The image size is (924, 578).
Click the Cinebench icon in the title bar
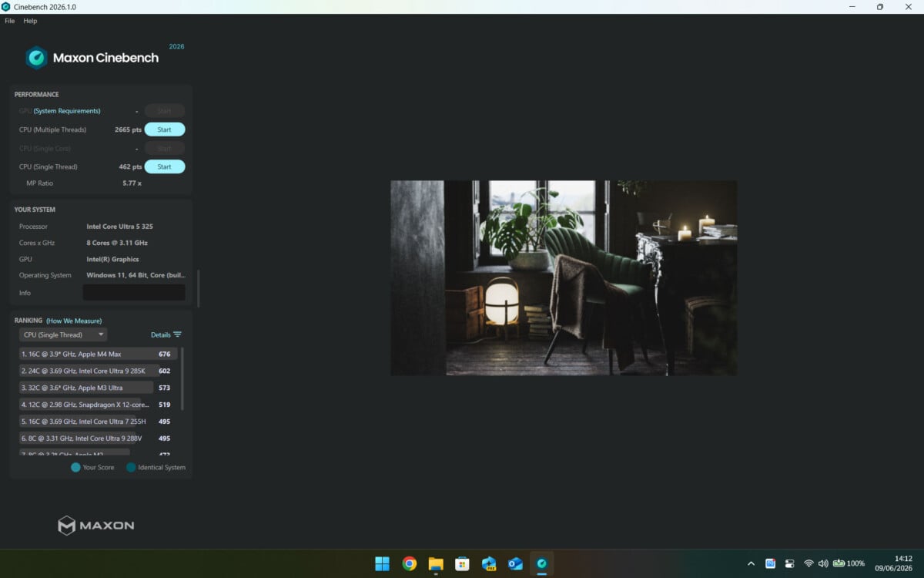(x=6, y=7)
